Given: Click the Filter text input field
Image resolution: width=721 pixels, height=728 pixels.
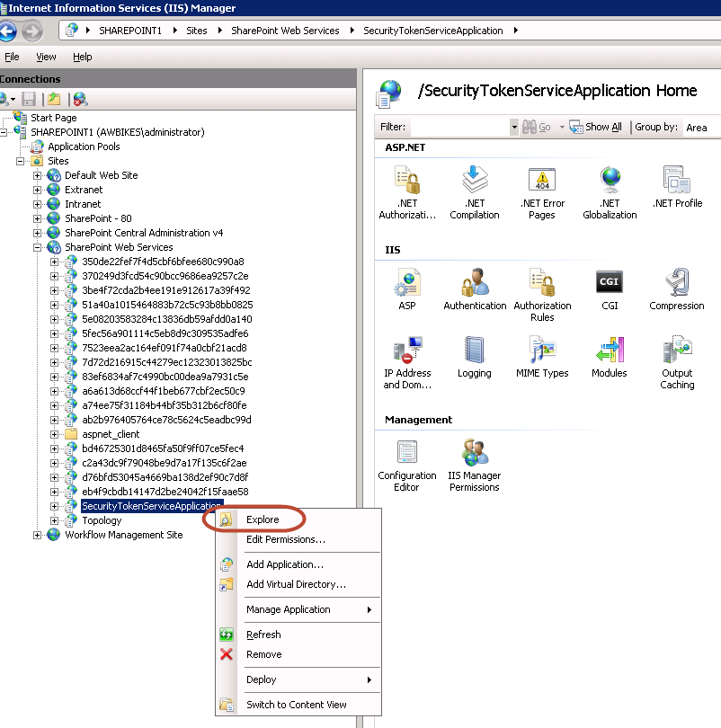Looking at the screenshot, I should click(x=460, y=127).
